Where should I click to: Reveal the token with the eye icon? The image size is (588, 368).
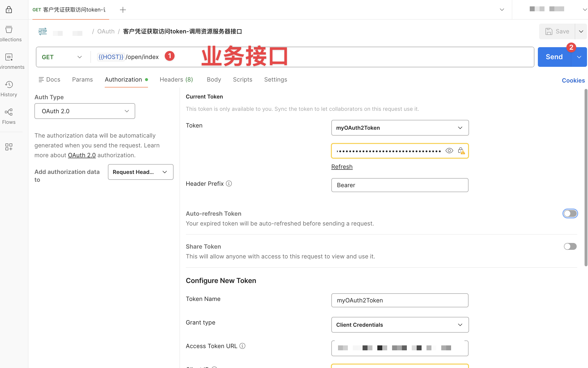(449, 151)
